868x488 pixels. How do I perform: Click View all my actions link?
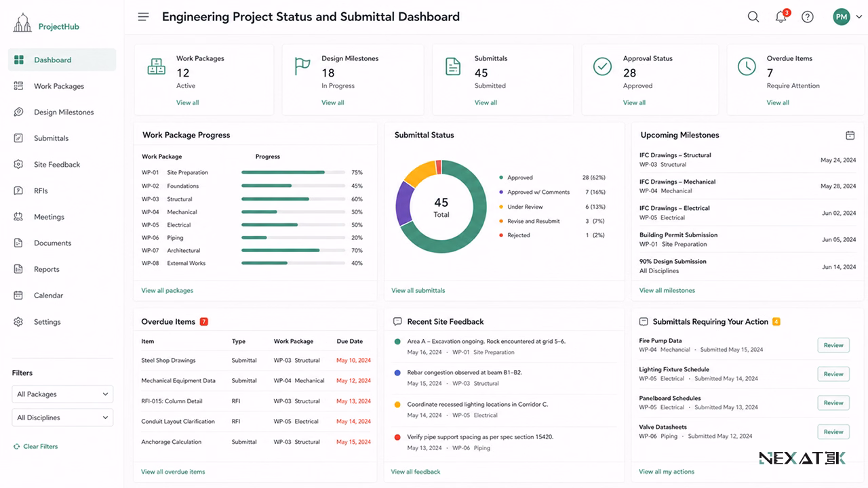pos(667,472)
